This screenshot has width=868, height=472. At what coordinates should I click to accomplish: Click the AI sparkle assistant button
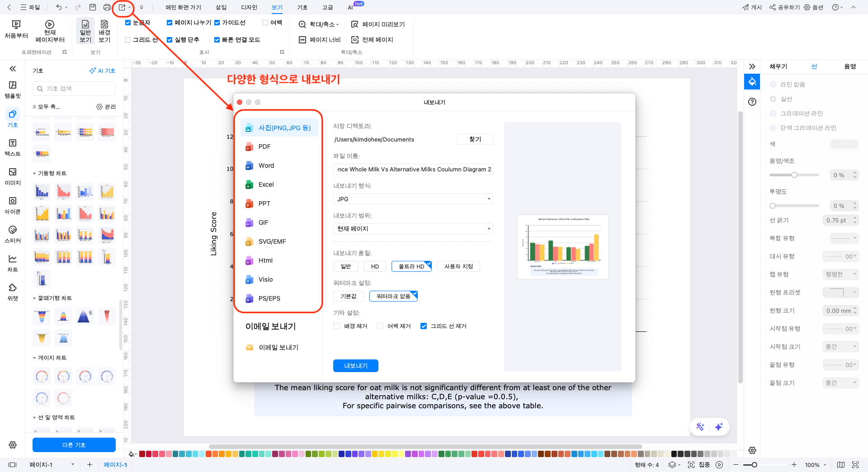coord(719,427)
